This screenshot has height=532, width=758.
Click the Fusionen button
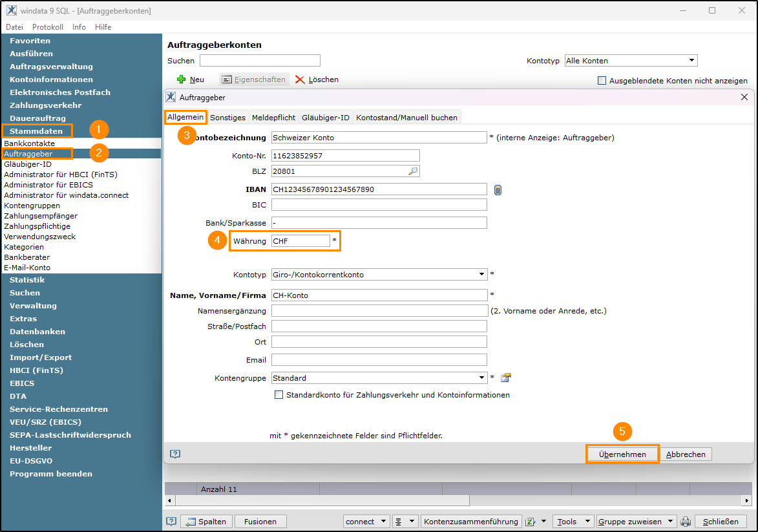[260, 522]
